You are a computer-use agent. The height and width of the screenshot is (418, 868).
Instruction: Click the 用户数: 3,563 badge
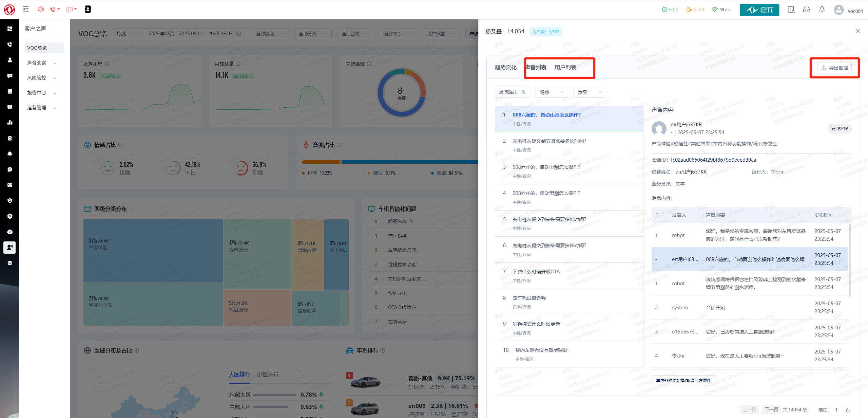pyautogui.click(x=545, y=32)
